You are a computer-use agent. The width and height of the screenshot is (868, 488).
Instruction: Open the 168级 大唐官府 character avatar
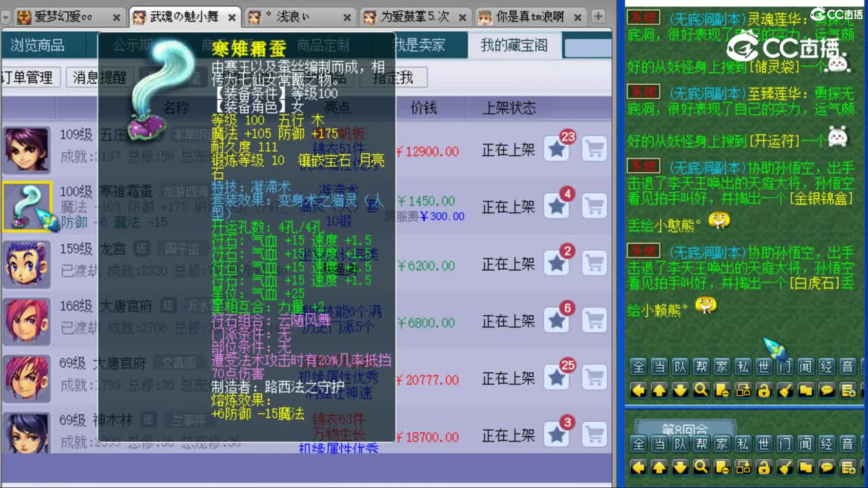[27, 320]
